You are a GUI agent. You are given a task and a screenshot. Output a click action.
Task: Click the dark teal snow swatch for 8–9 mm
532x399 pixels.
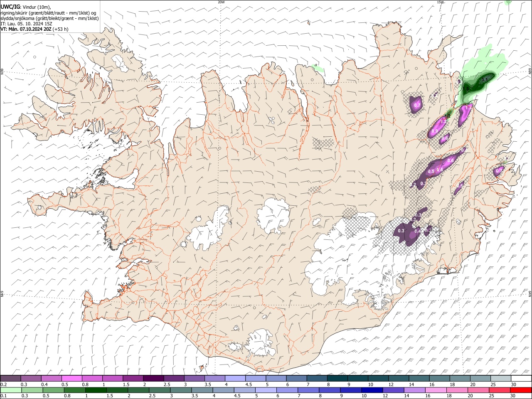(x=337, y=378)
